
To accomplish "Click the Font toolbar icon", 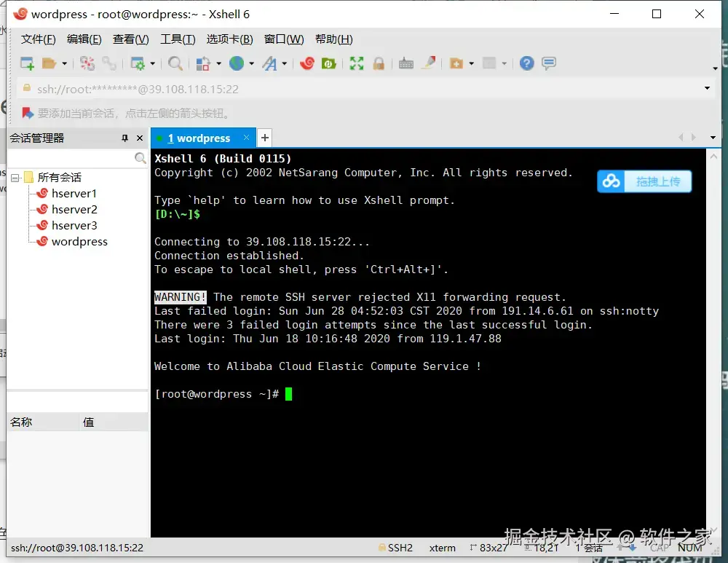I will (269, 63).
